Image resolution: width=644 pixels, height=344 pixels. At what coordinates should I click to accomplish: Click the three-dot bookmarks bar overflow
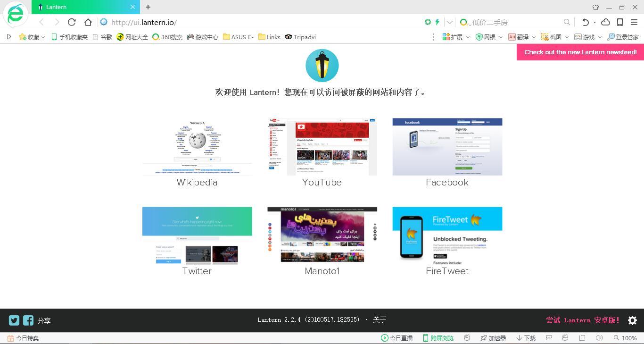(433, 37)
